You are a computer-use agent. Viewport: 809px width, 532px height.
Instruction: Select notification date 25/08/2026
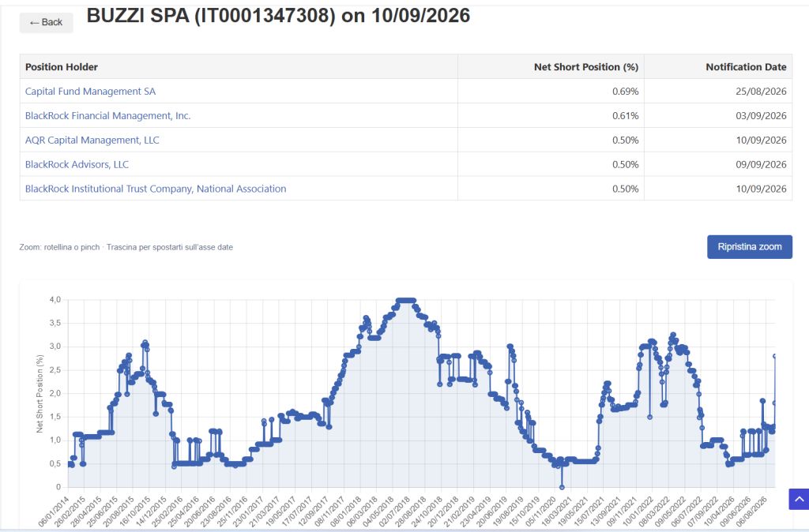761,92
